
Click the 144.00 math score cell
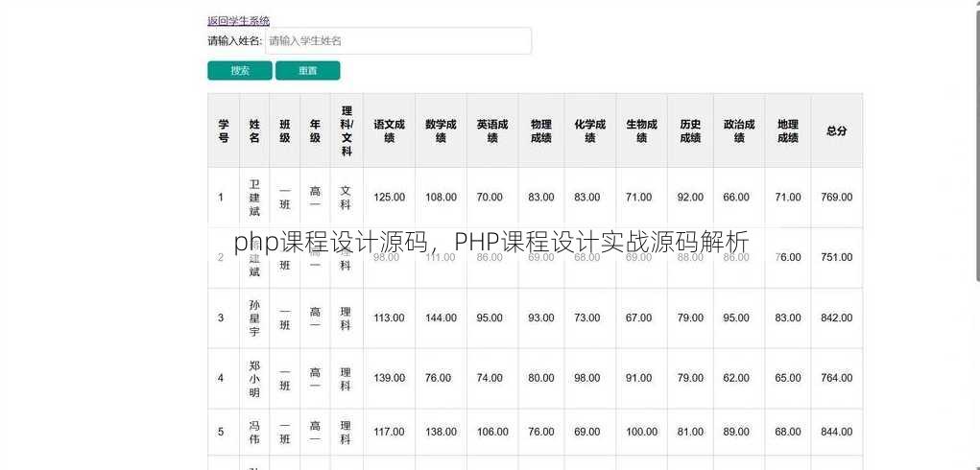tap(441, 317)
